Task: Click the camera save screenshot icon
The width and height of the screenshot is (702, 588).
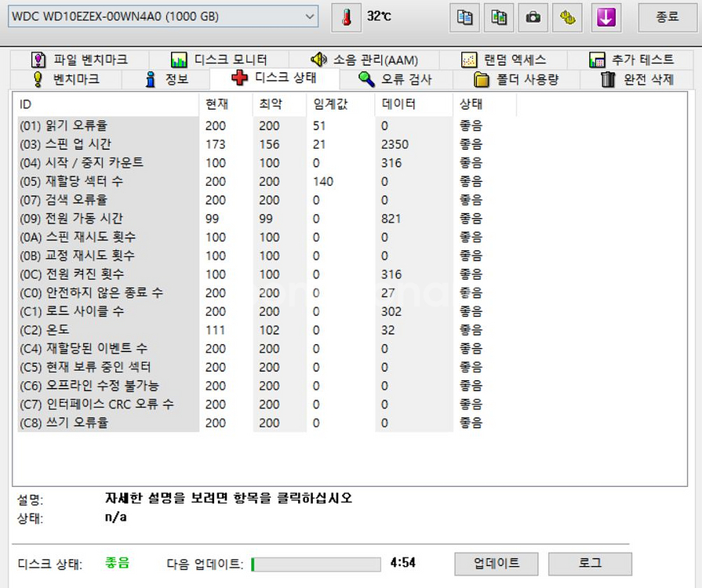Action: pyautogui.click(x=533, y=17)
